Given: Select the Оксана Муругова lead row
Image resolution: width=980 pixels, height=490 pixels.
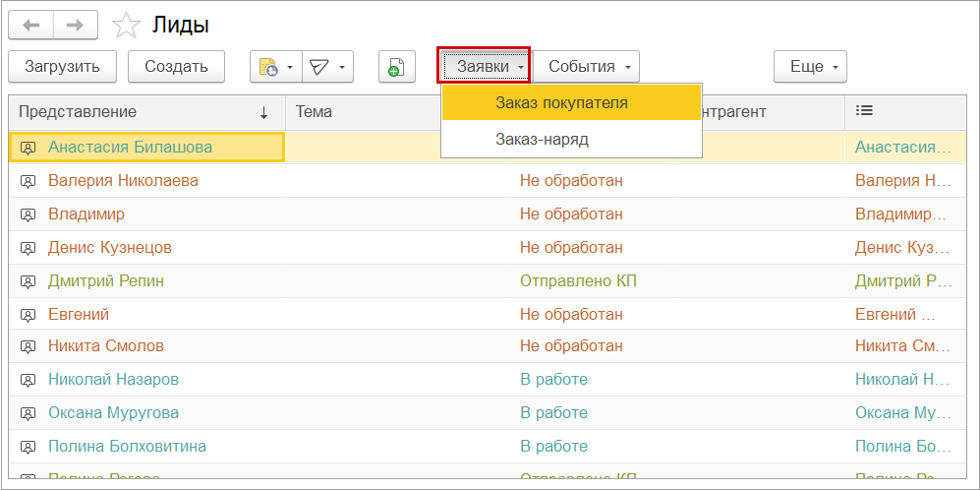Looking at the screenshot, I should [x=113, y=412].
